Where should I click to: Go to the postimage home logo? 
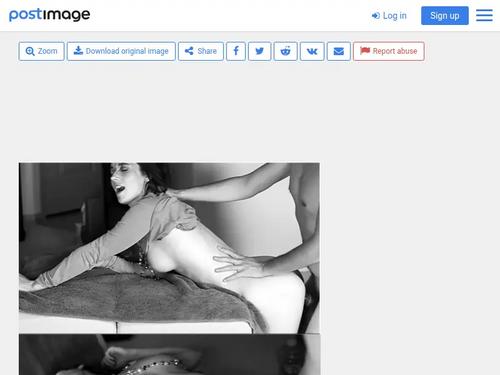(x=49, y=15)
